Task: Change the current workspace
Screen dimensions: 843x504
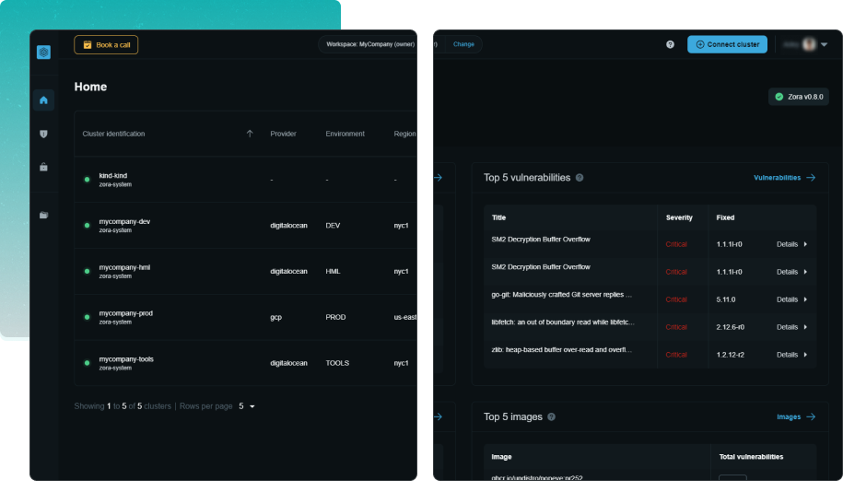Action: 463,44
